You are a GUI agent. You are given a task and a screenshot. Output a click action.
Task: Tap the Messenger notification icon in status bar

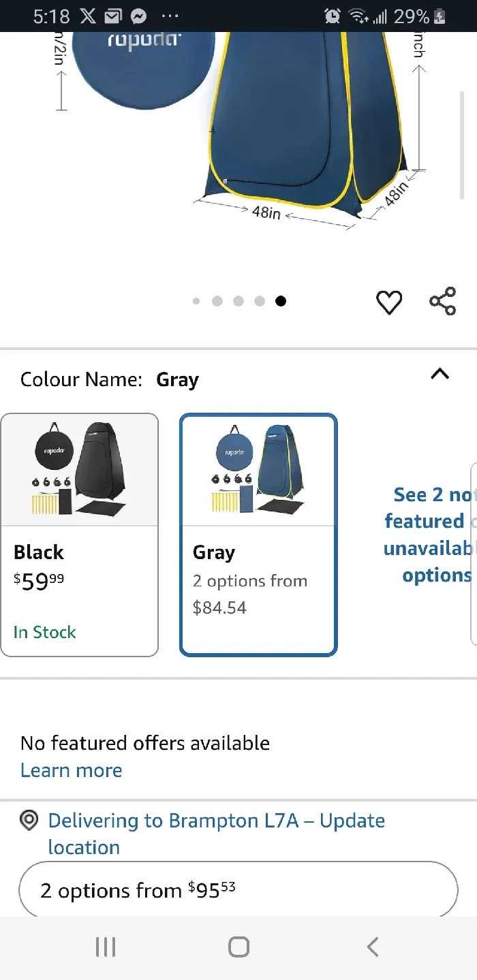(x=138, y=16)
